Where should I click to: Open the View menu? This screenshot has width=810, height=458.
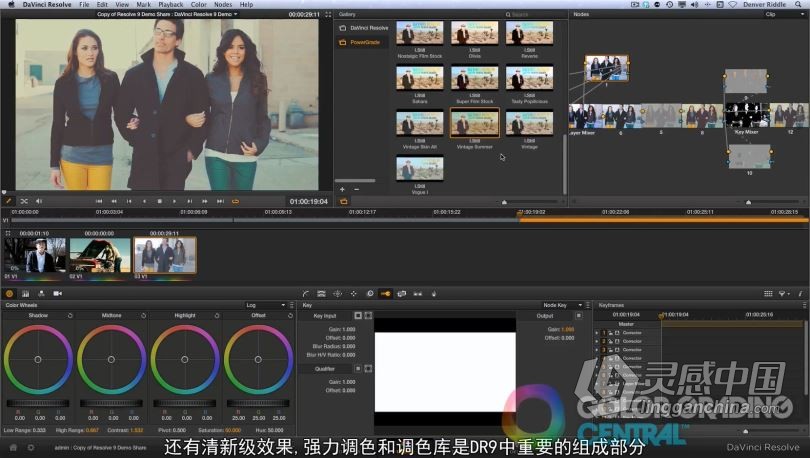pos(122,5)
